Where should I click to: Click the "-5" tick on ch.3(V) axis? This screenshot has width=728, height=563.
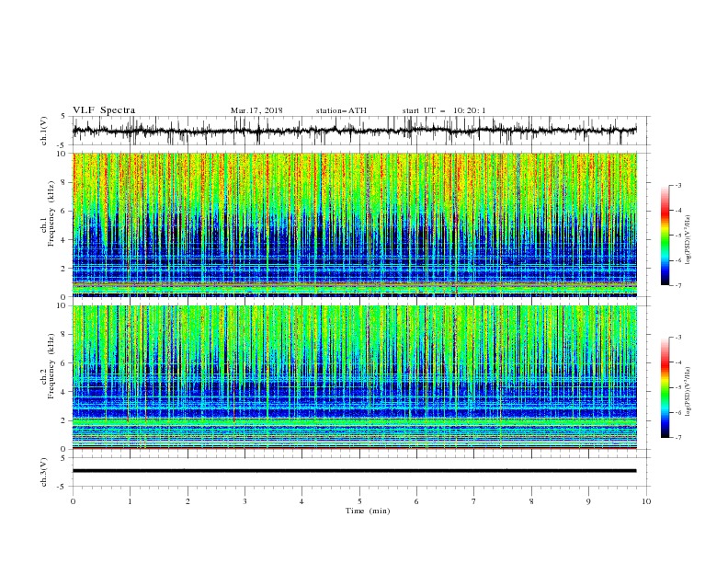[63, 487]
